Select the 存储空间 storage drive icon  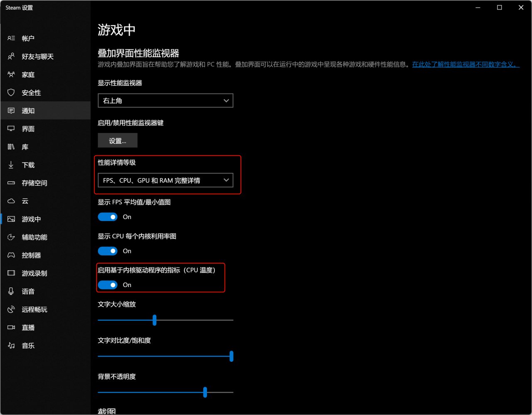(11, 183)
